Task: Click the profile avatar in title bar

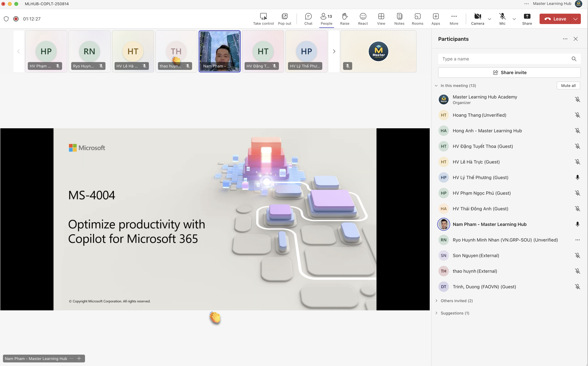Action: pyautogui.click(x=578, y=4)
